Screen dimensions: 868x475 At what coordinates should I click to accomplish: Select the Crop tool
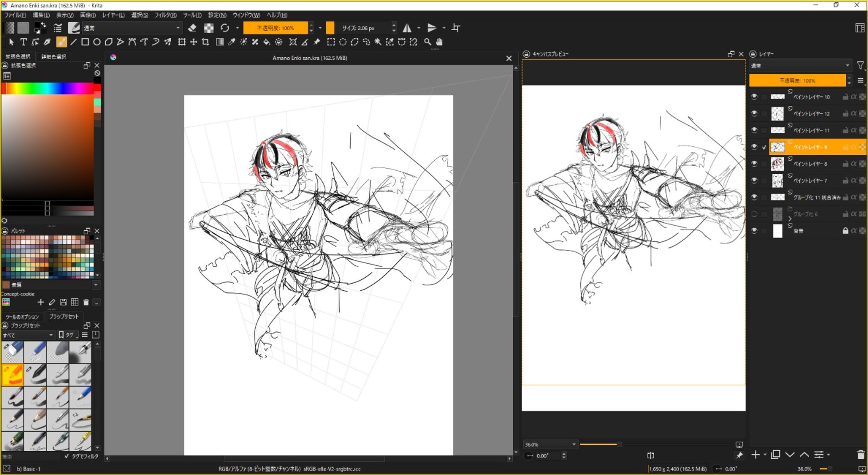(205, 42)
